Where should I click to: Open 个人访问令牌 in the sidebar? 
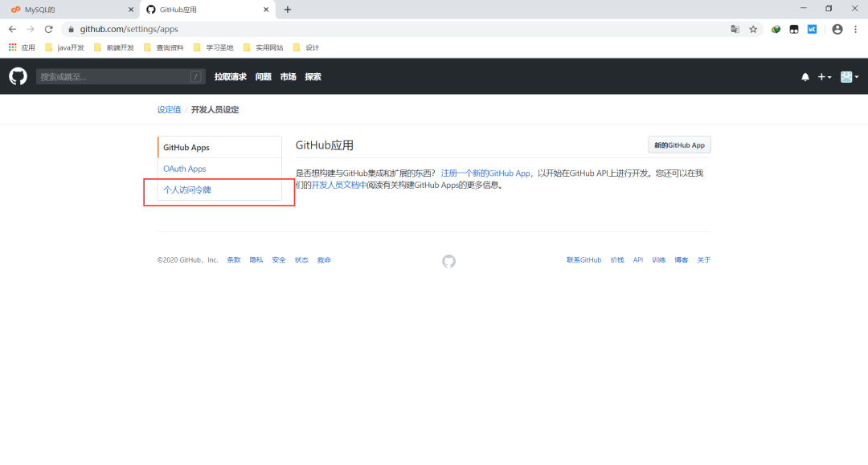pos(219,190)
